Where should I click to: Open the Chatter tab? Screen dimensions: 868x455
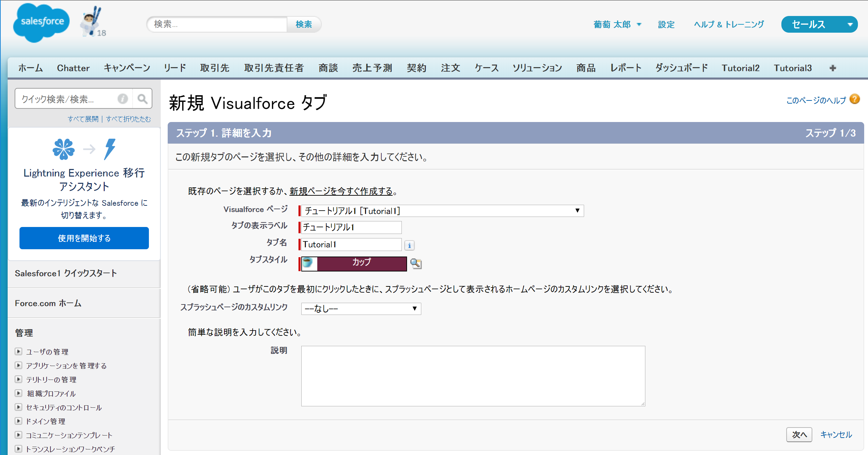73,68
